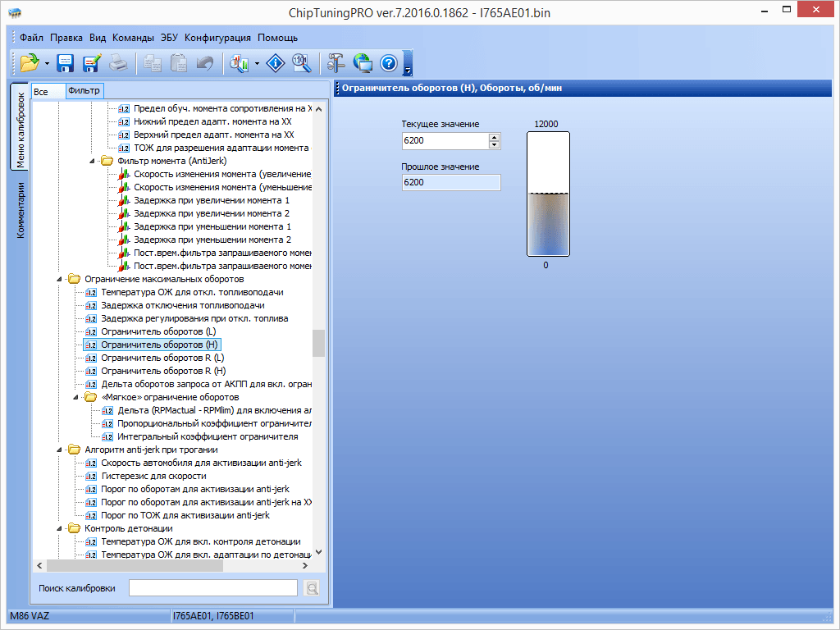Open the Команды menu
This screenshot has height=630, width=840.
pos(133,38)
